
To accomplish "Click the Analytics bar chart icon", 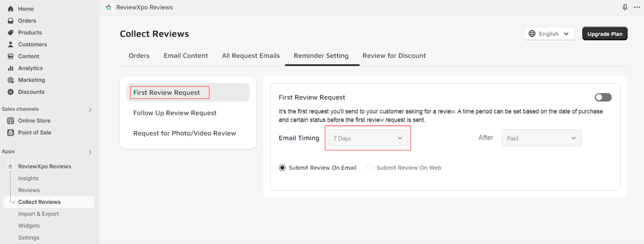I will pyautogui.click(x=10, y=68).
